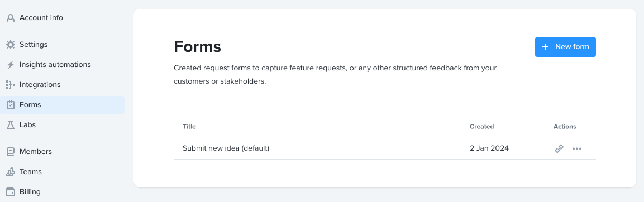Click the Billing wallet icon

pyautogui.click(x=11, y=192)
